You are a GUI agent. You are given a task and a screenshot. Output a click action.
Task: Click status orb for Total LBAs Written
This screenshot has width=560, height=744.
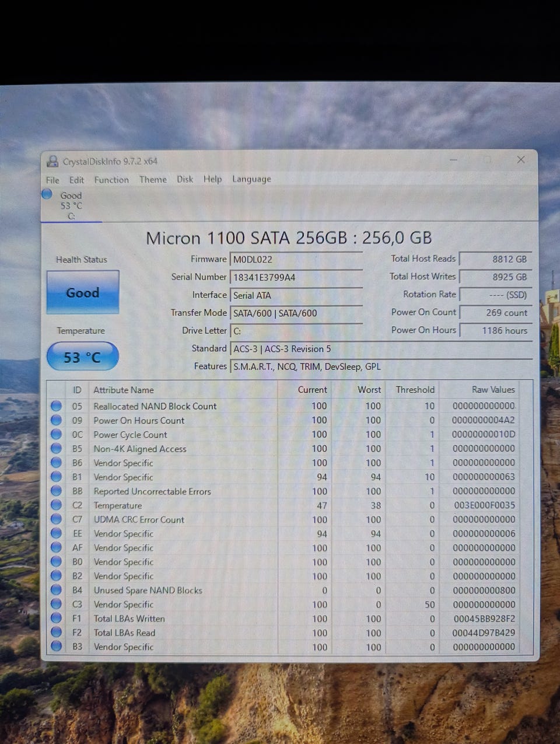(x=56, y=618)
